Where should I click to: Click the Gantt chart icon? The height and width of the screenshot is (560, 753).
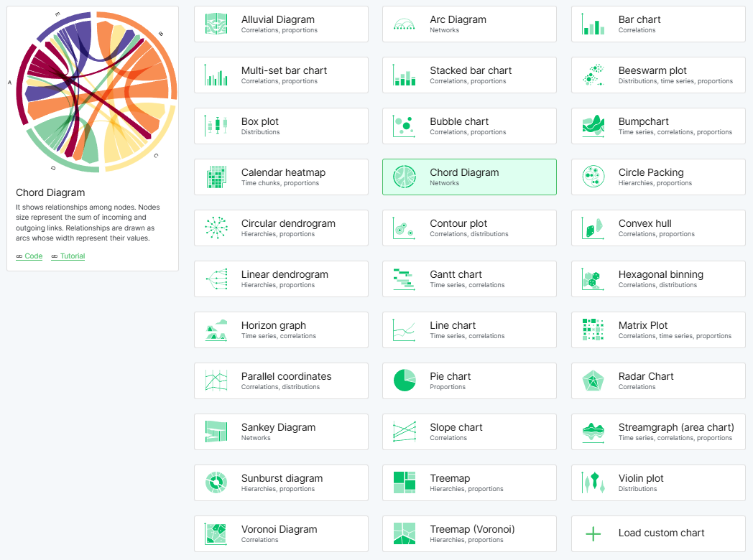click(405, 279)
